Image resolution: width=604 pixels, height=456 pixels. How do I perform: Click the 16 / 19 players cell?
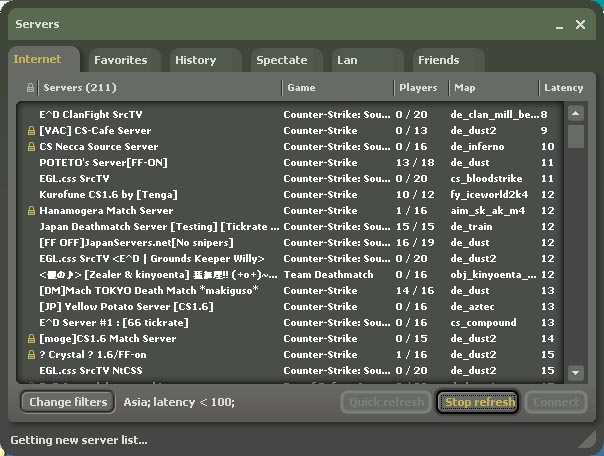coord(415,243)
